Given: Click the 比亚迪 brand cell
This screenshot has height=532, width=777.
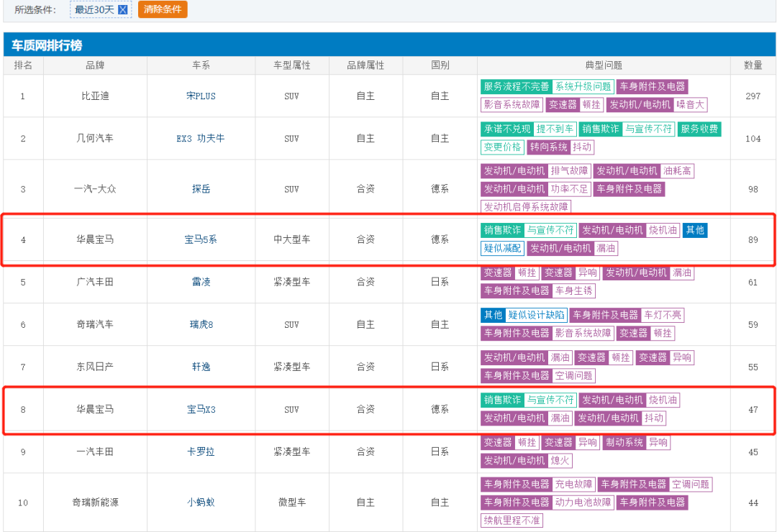Looking at the screenshot, I should (x=95, y=96).
